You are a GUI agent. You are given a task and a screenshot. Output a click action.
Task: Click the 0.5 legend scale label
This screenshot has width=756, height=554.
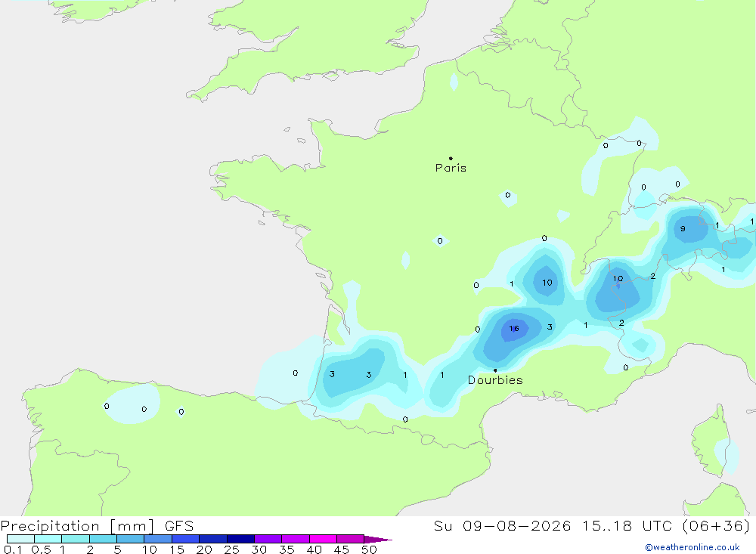41,549
